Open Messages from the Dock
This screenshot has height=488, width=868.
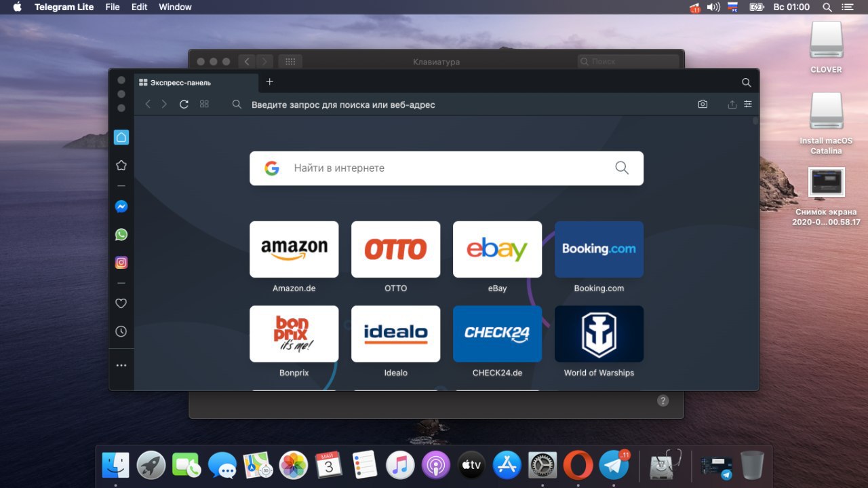pyautogui.click(x=222, y=466)
